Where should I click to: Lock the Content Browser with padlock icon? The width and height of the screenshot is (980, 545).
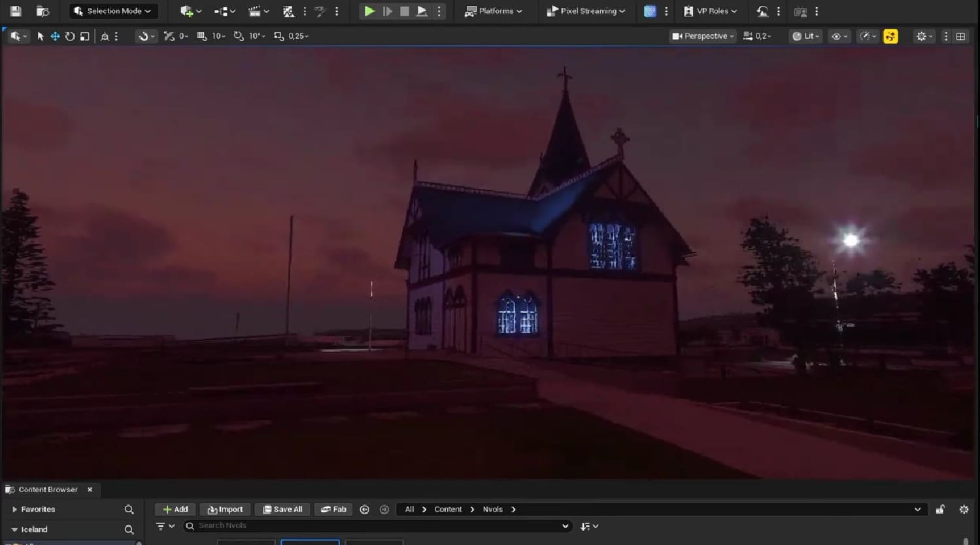coord(939,510)
